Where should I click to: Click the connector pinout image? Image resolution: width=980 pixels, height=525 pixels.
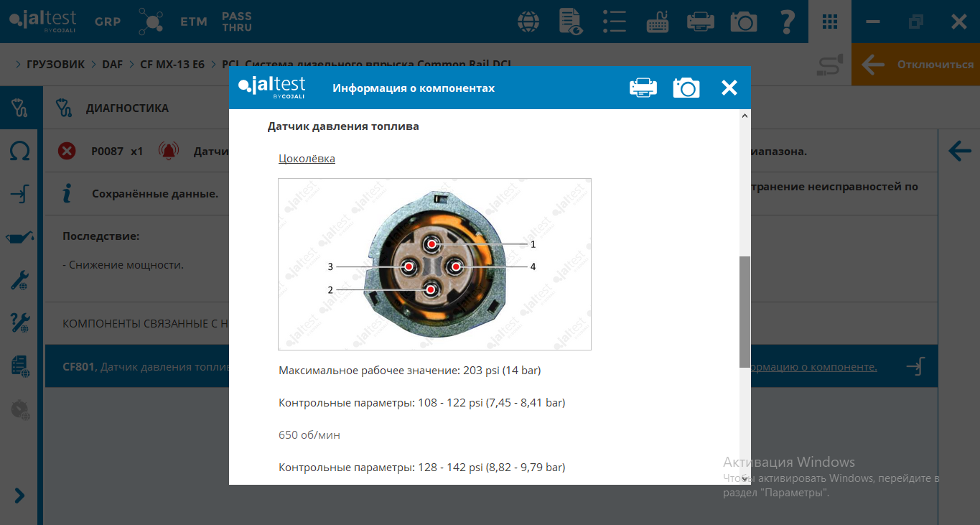point(434,264)
